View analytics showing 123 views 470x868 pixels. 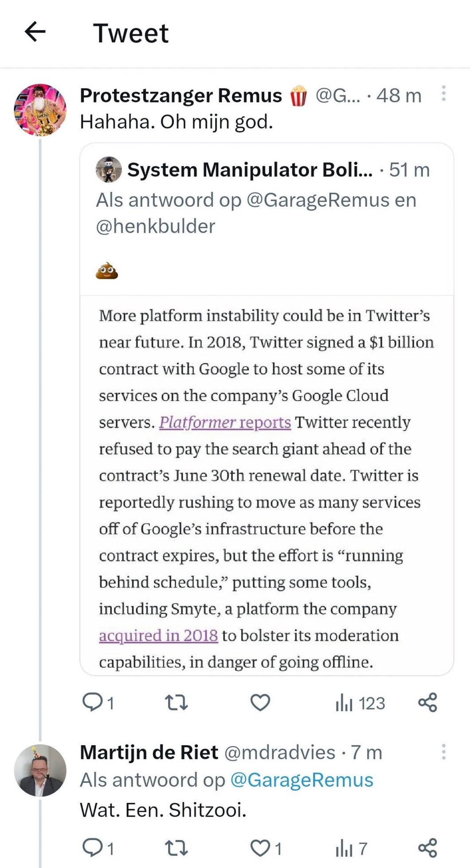pos(360,703)
